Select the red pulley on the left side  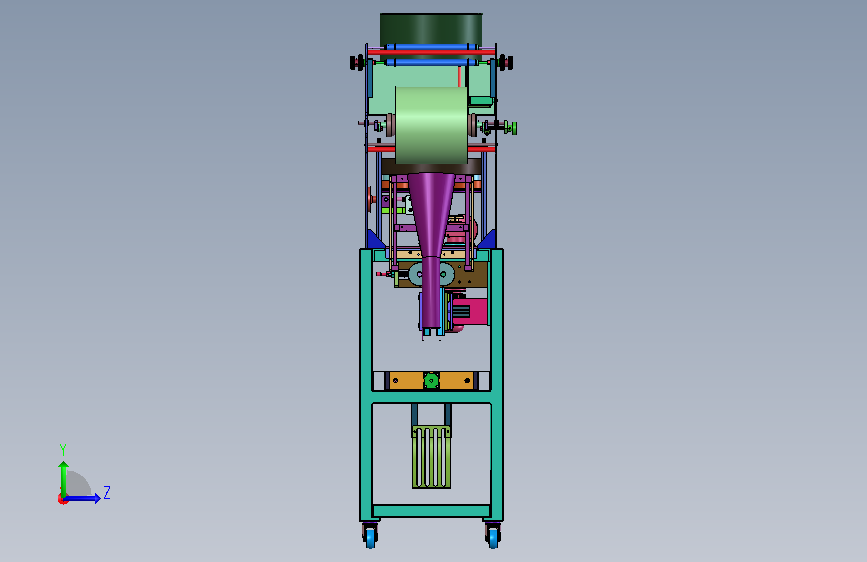point(370,199)
